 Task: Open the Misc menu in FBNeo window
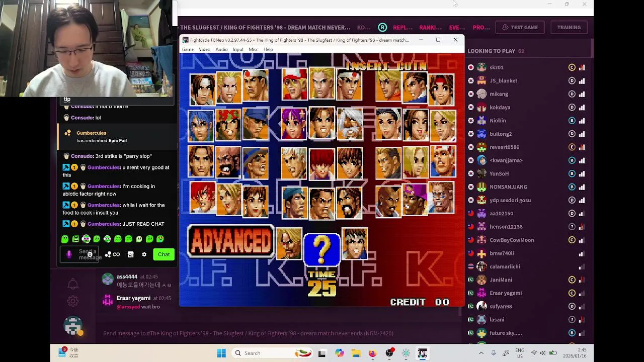click(253, 49)
